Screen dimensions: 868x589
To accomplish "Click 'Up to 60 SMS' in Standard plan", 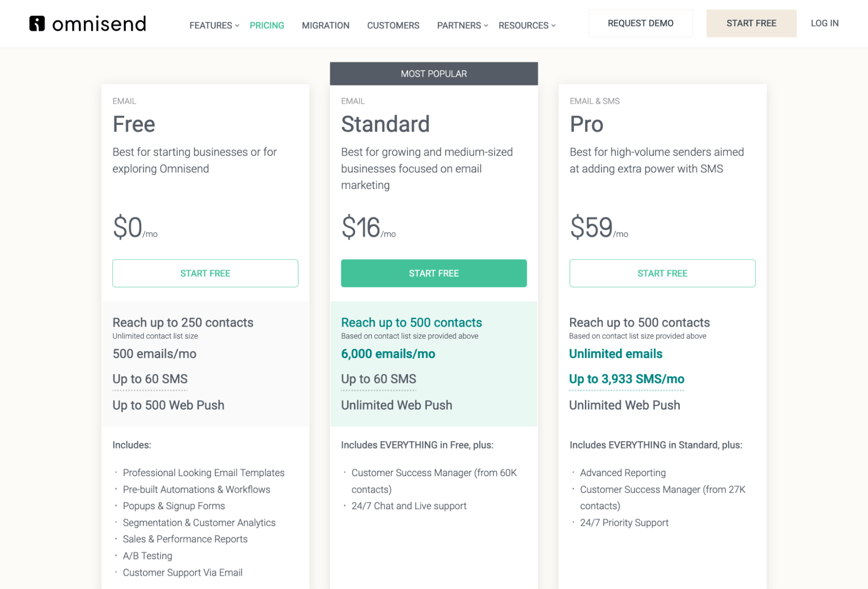I will point(378,379).
